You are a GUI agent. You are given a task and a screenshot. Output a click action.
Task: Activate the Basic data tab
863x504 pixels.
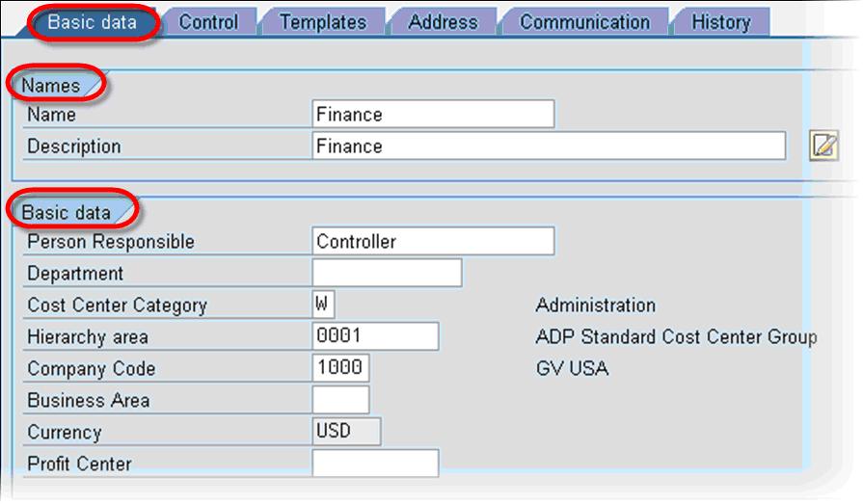click(x=93, y=22)
